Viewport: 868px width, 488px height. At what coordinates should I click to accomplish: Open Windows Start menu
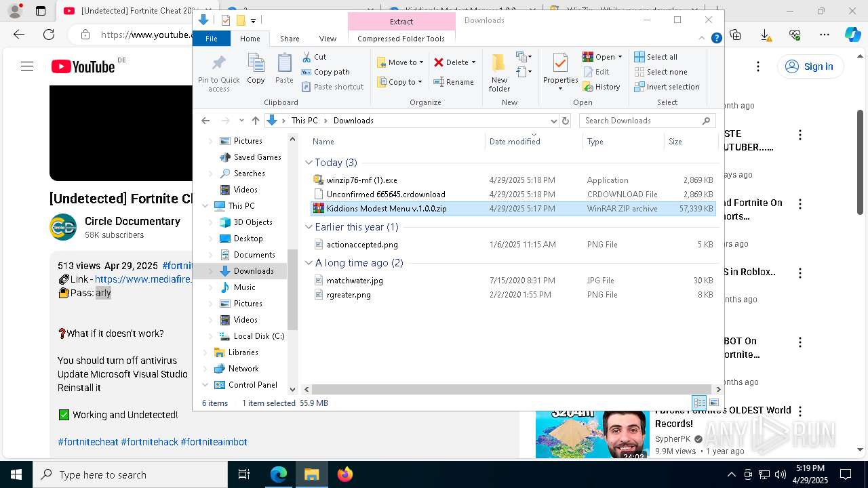16,474
